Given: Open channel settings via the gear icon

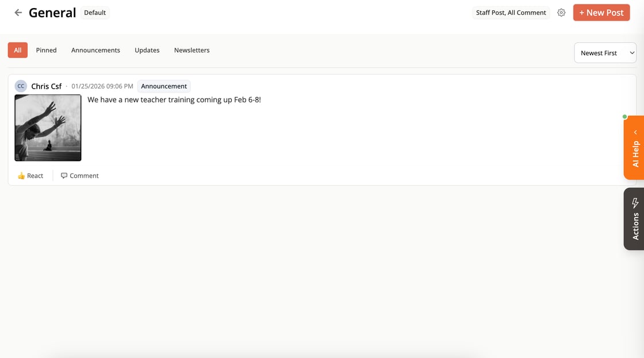Looking at the screenshot, I should click(561, 12).
